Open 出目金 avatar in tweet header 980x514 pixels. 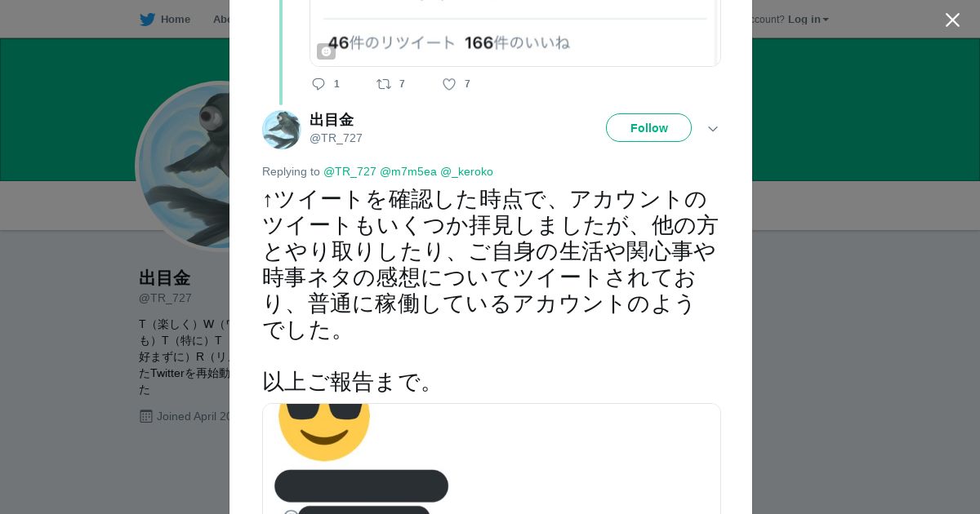(x=282, y=130)
